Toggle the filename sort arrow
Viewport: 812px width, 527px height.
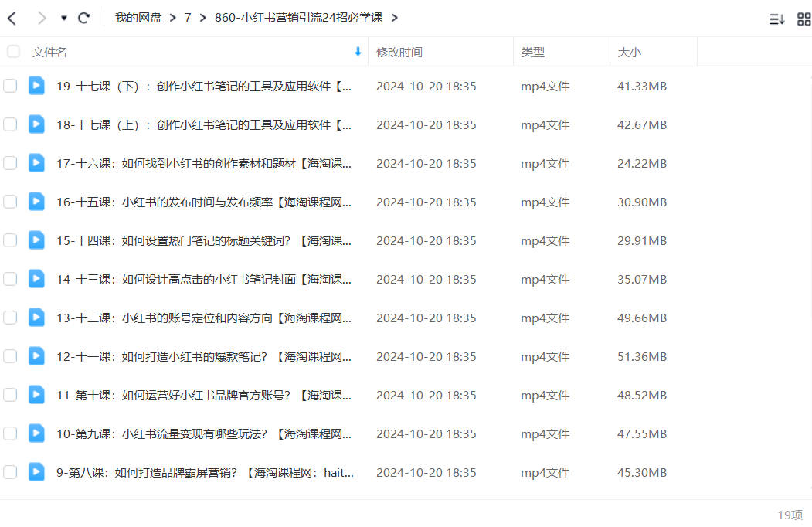tap(358, 51)
